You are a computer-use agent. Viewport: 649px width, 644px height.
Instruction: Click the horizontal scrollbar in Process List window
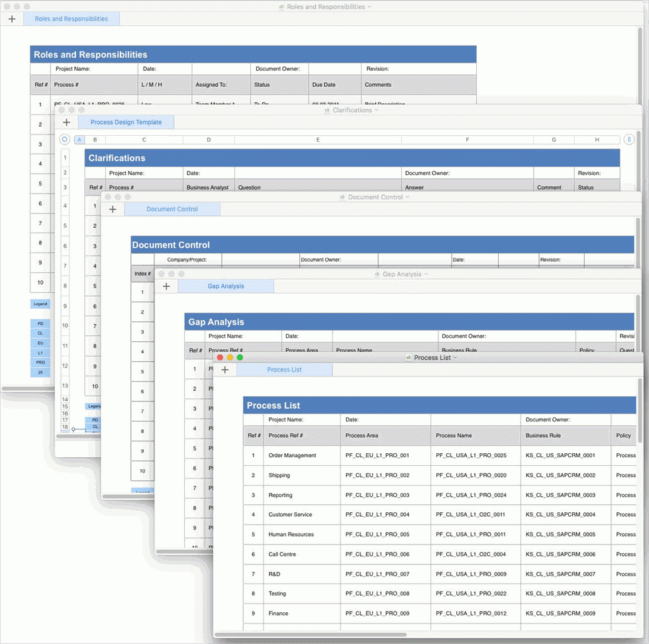(311, 635)
